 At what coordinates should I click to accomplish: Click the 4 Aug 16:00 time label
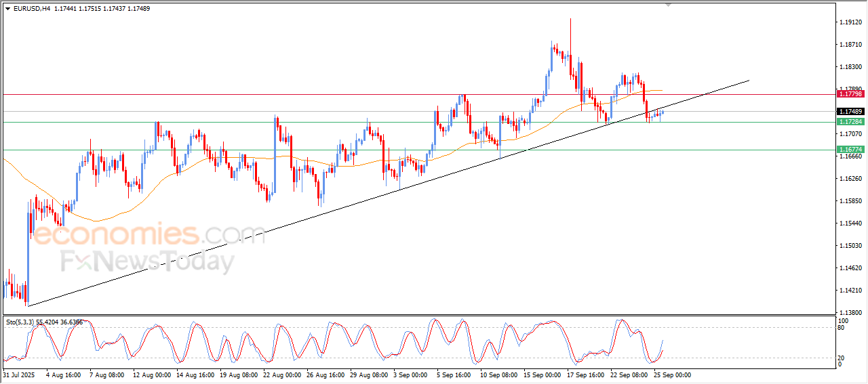[64, 375]
